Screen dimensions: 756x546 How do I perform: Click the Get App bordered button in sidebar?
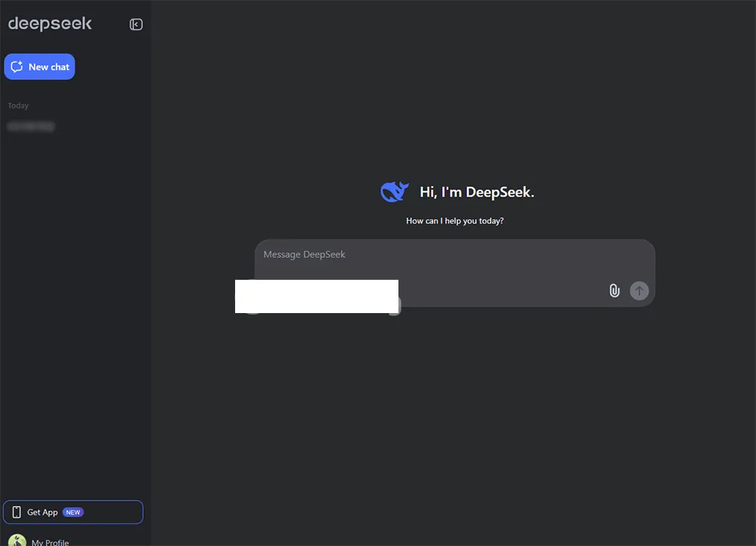point(73,512)
